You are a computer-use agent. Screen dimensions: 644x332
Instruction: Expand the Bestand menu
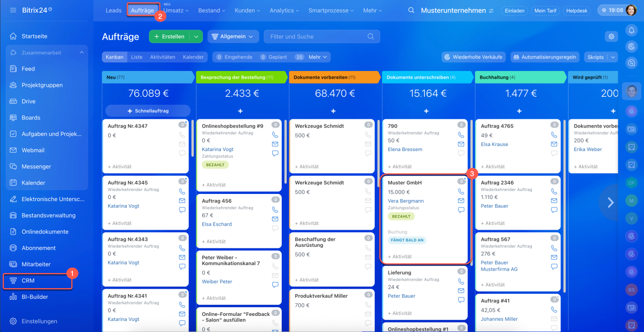point(212,11)
